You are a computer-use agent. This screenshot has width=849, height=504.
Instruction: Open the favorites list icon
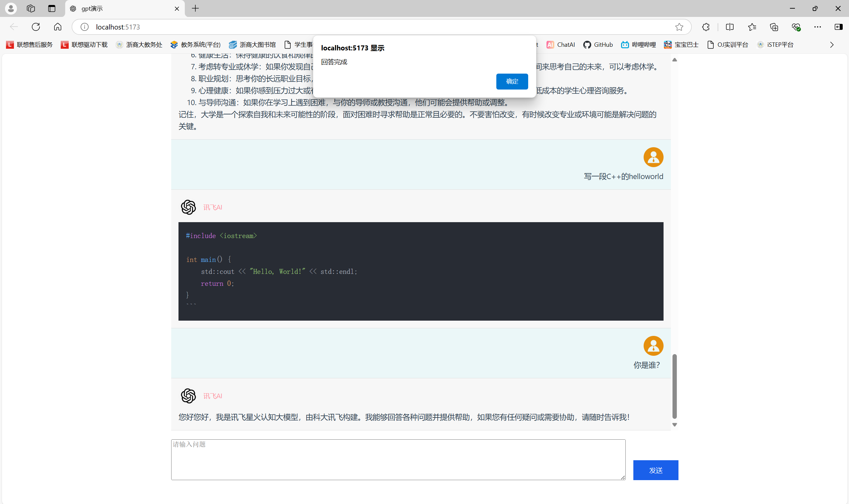click(752, 27)
